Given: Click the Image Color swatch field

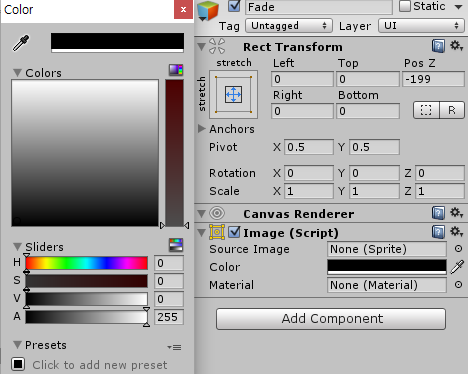Looking at the screenshot, I should coord(387,267).
